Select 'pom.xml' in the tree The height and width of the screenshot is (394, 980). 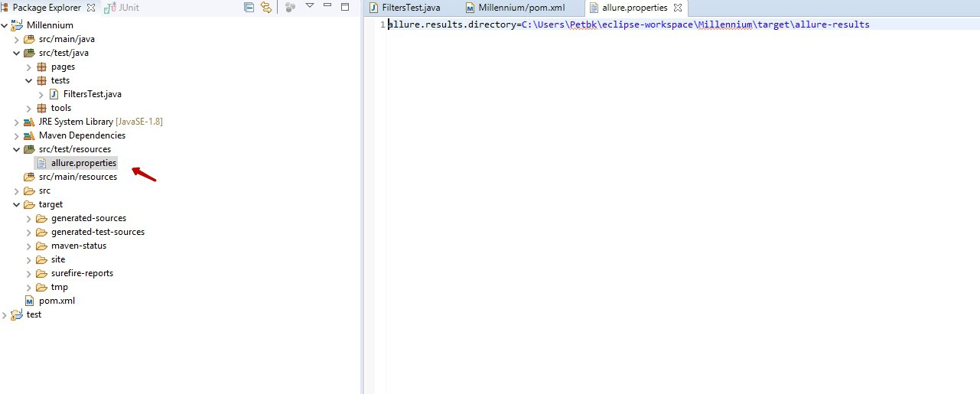(57, 301)
